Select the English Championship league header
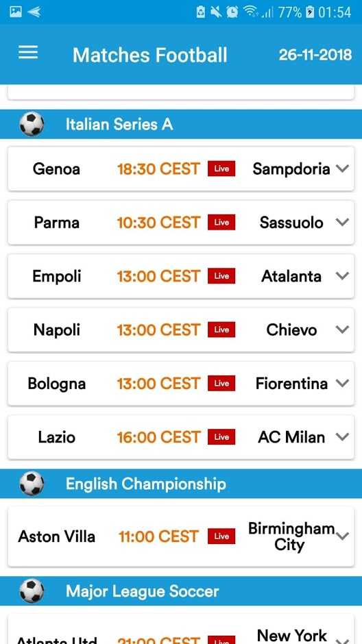This screenshot has width=362, height=644. [181, 484]
